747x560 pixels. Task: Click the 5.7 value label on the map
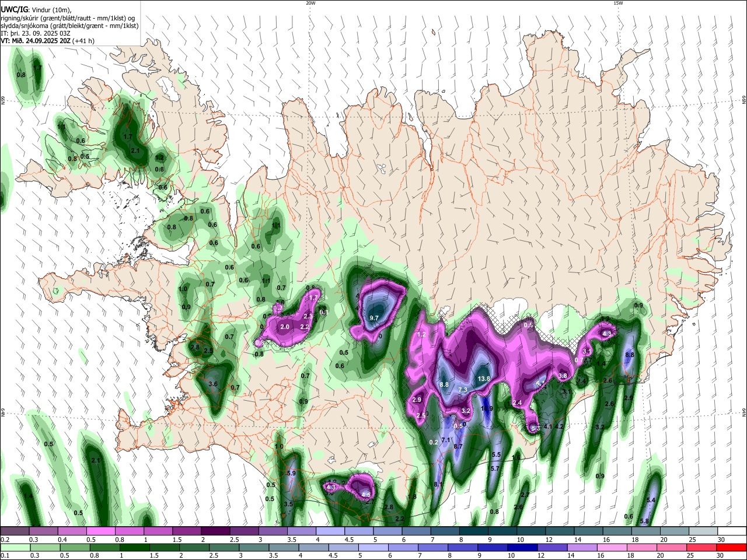coord(495,468)
